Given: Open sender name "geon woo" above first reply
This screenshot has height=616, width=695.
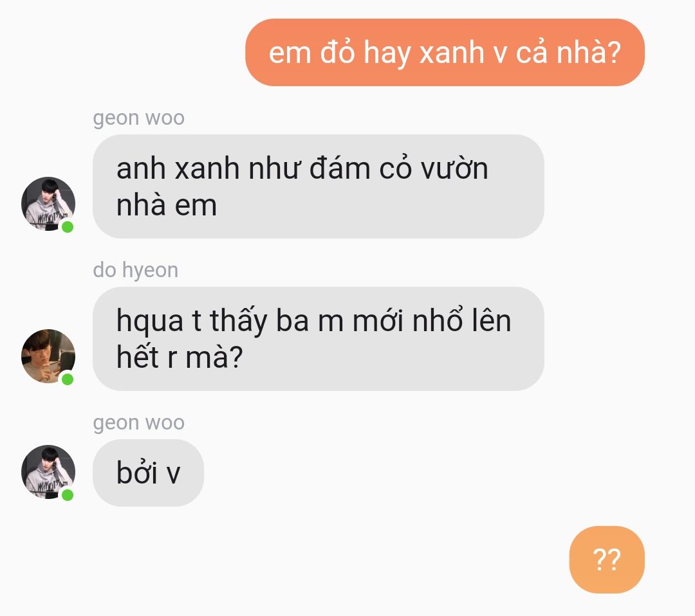Looking at the screenshot, I should [x=139, y=118].
